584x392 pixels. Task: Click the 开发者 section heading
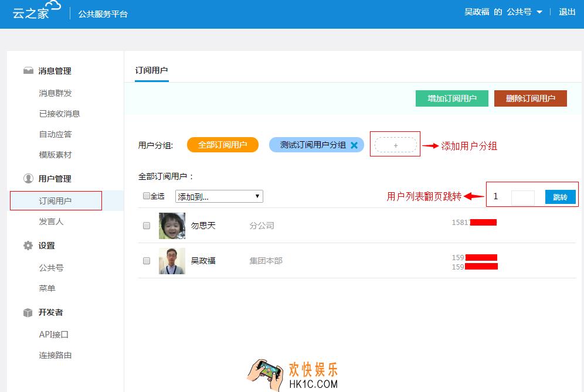click(50, 312)
